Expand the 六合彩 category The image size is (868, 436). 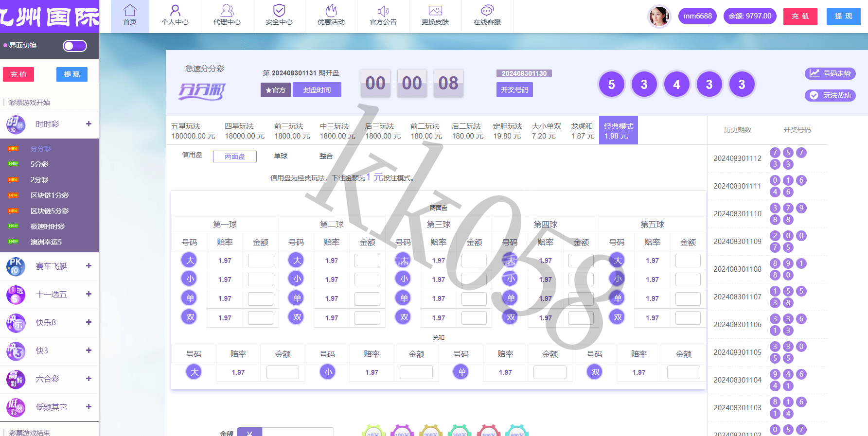pos(89,379)
